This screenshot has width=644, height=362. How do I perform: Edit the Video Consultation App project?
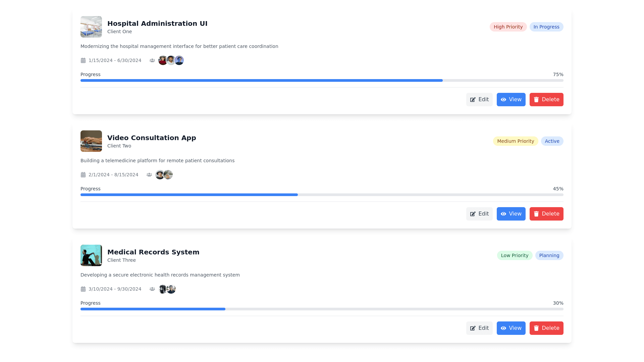click(x=479, y=214)
